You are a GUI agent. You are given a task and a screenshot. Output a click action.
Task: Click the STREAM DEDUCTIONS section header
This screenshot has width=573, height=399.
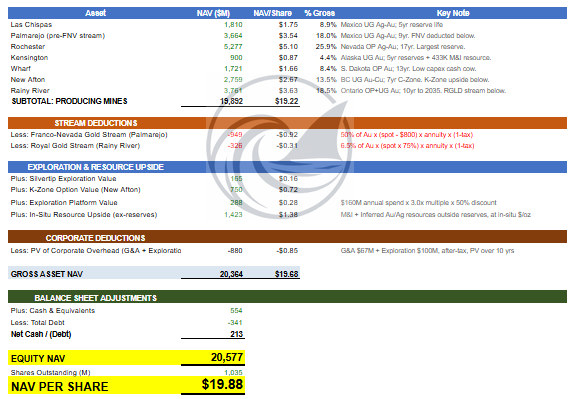pyautogui.click(x=96, y=123)
